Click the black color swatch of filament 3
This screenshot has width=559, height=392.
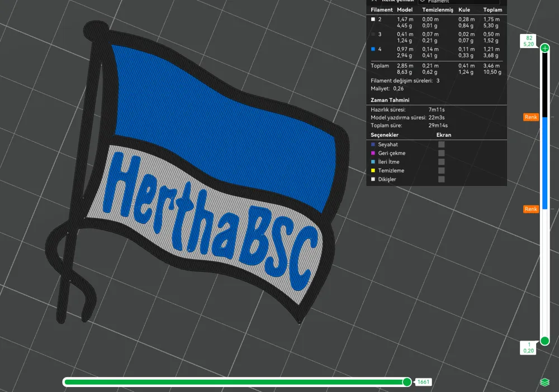373,34
